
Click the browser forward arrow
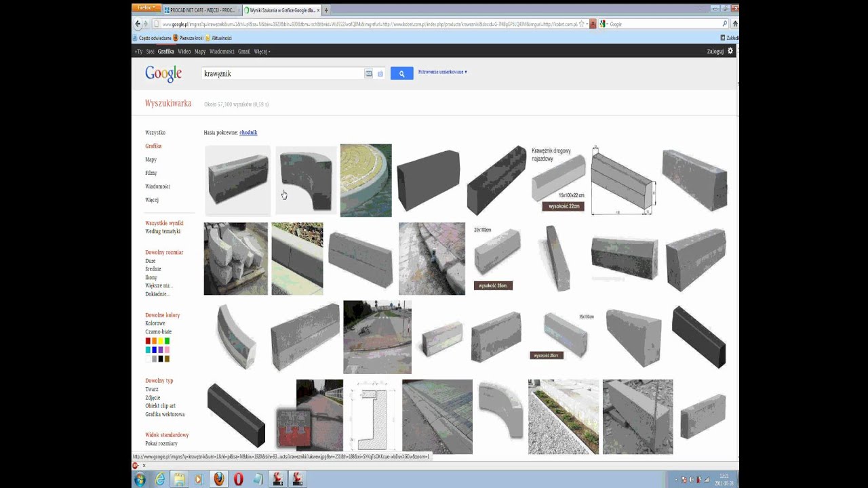click(x=145, y=24)
